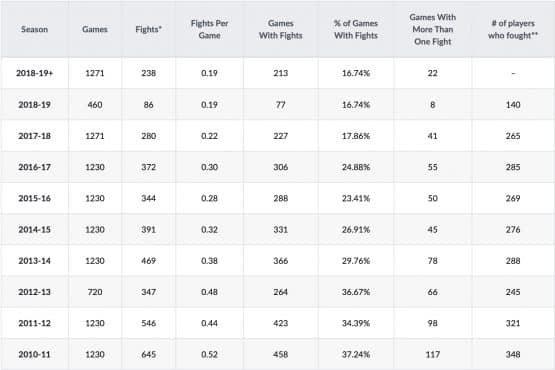Click the 645 fights value

pos(149,354)
